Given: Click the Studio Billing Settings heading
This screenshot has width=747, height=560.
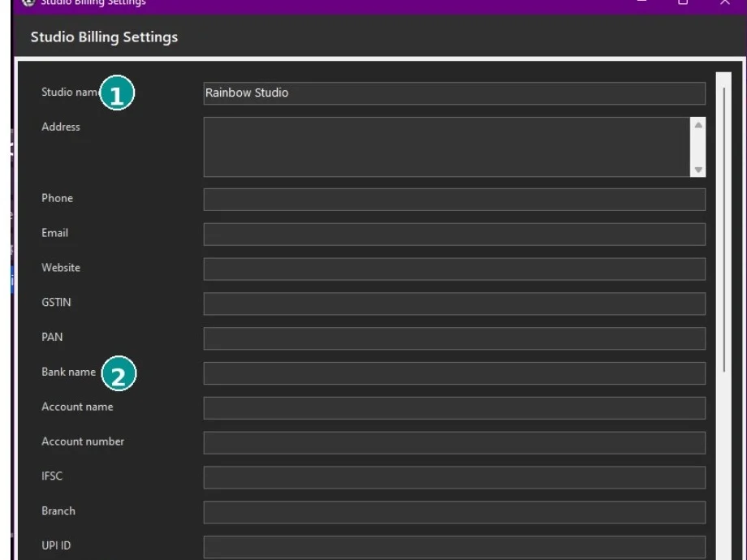Looking at the screenshot, I should (104, 37).
